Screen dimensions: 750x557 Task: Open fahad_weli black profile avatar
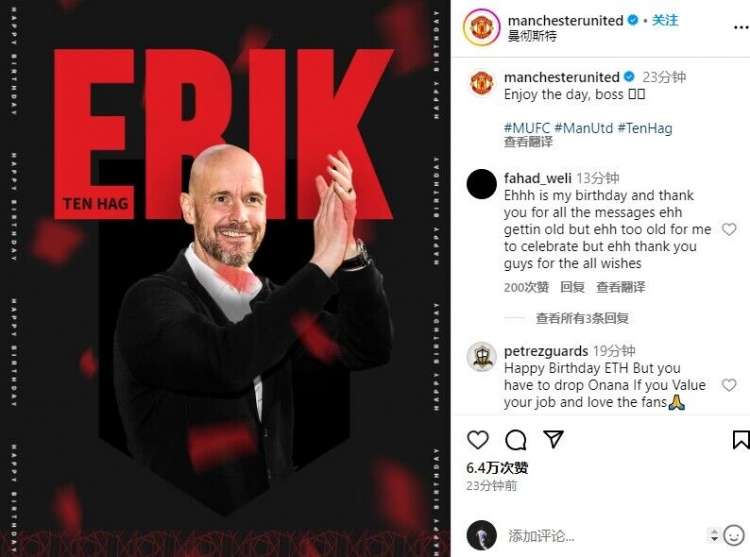coord(482,184)
